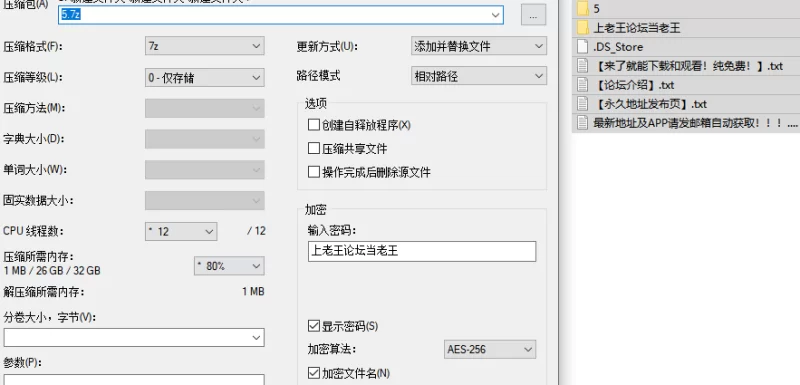This screenshot has height=385, width=800.
Task: Open the CPU 线程数 dropdown
Action: pyautogui.click(x=181, y=231)
